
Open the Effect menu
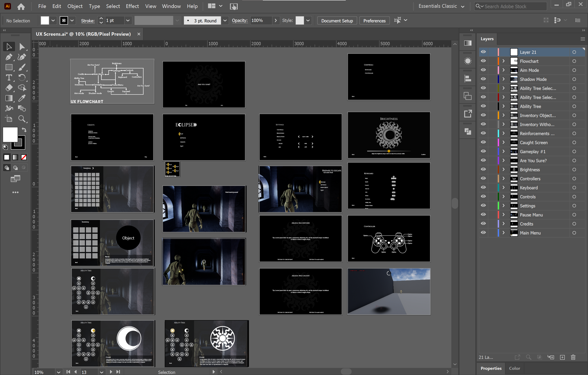coord(132,6)
